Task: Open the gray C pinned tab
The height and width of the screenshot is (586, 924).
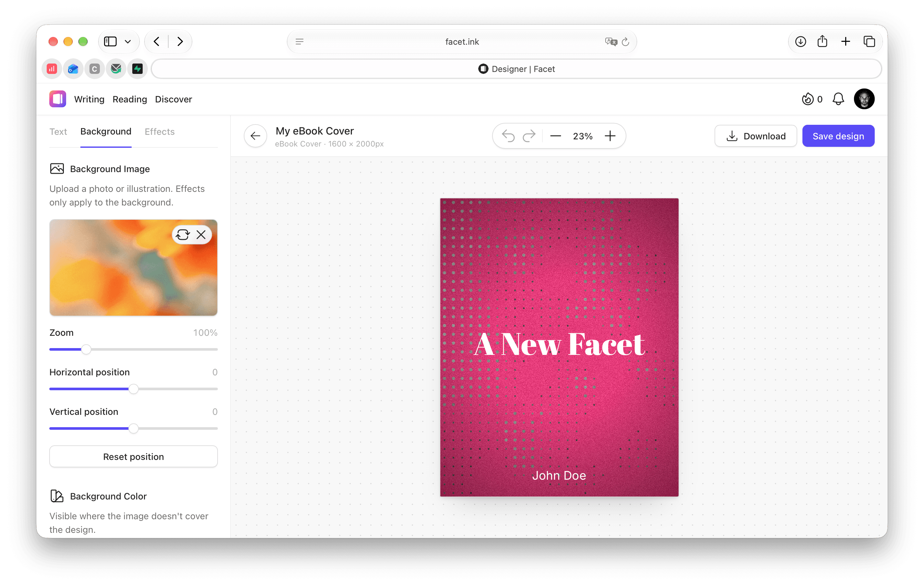Action: coord(94,69)
